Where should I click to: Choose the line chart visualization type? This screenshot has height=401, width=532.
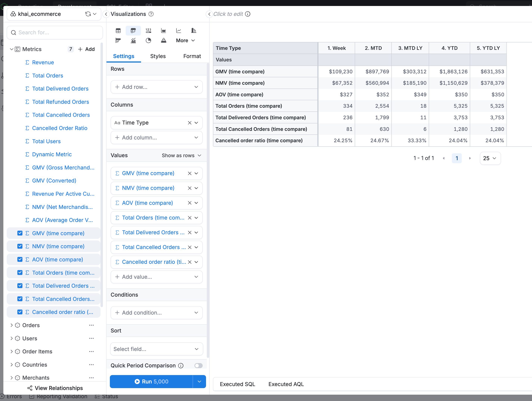coord(178,31)
